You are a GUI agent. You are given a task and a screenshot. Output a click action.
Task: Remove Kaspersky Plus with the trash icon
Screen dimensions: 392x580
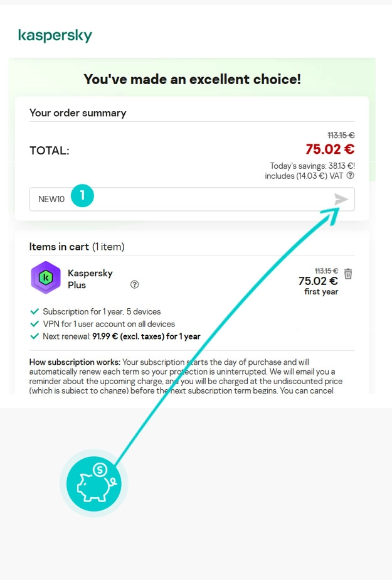pyautogui.click(x=349, y=274)
